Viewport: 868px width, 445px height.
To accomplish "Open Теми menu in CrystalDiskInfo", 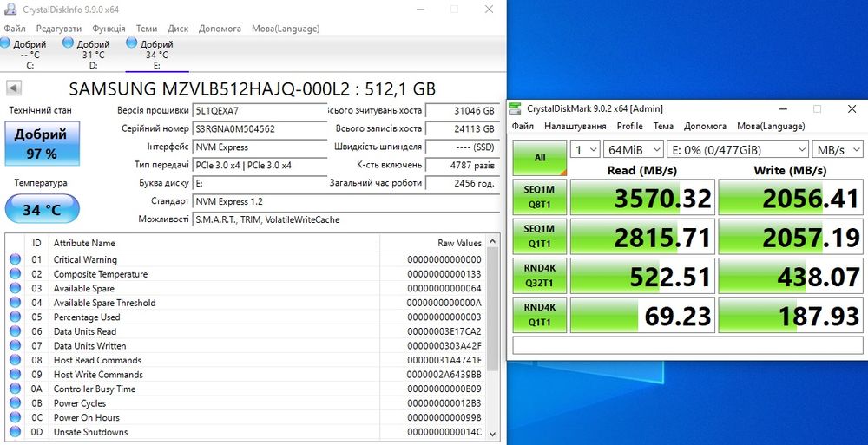I will (x=146, y=29).
